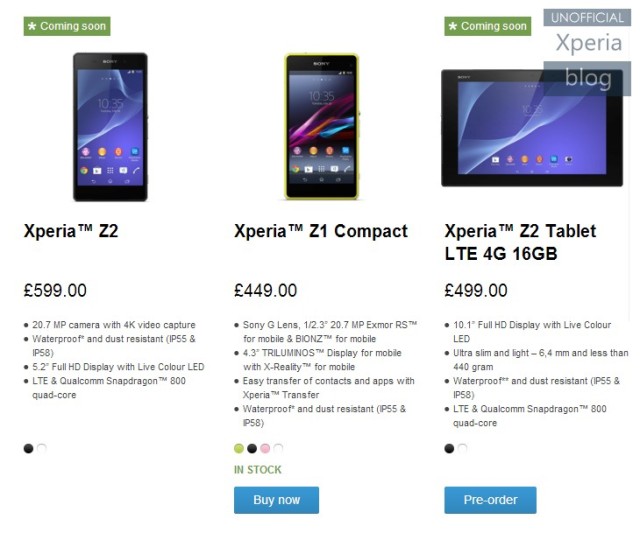The image size is (640, 540).
Task: Choose lime green Z1 Compact color
Action: (239, 448)
